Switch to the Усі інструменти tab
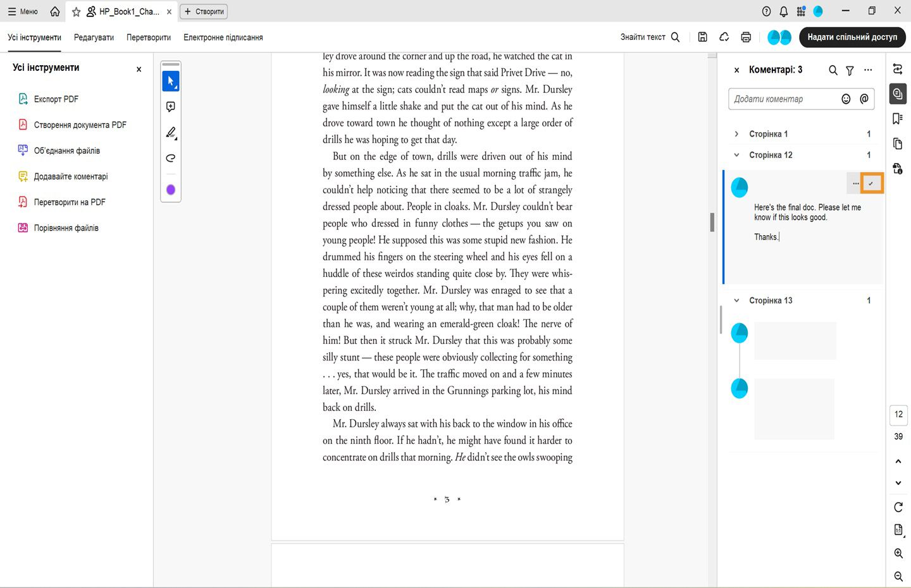The image size is (911, 588). (34, 37)
